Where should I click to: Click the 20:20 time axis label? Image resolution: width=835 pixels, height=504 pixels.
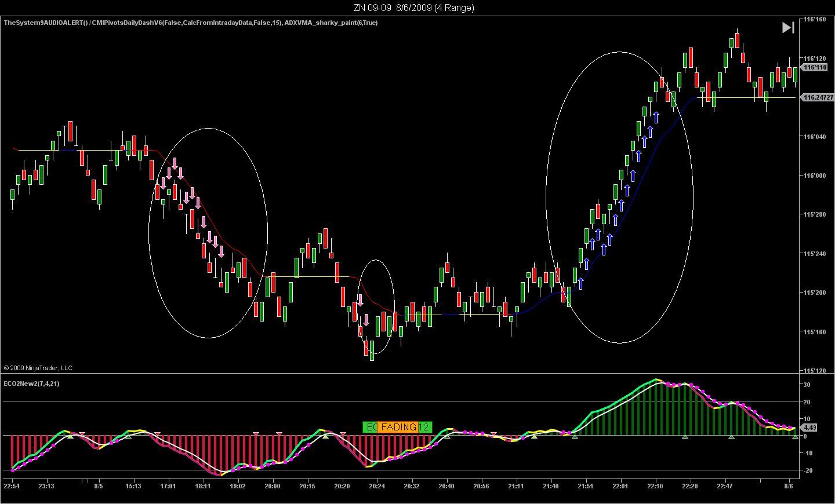tap(342, 486)
